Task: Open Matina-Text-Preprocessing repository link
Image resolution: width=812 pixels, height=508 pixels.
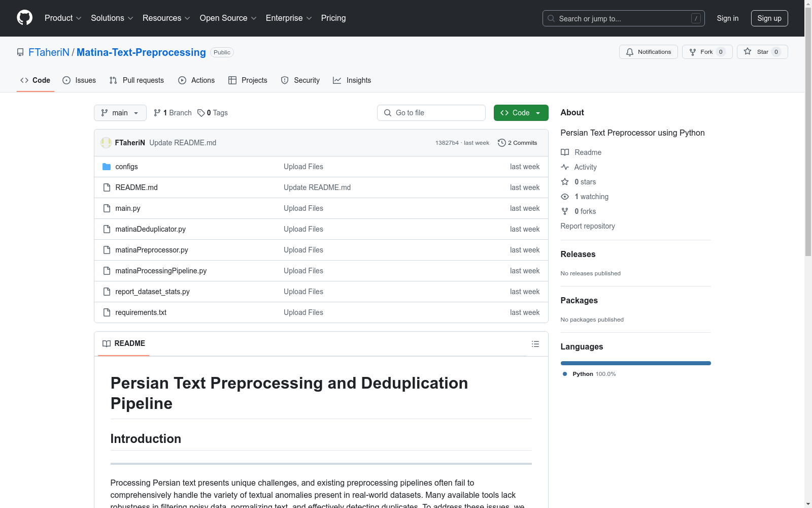Action: pos(141,52)
